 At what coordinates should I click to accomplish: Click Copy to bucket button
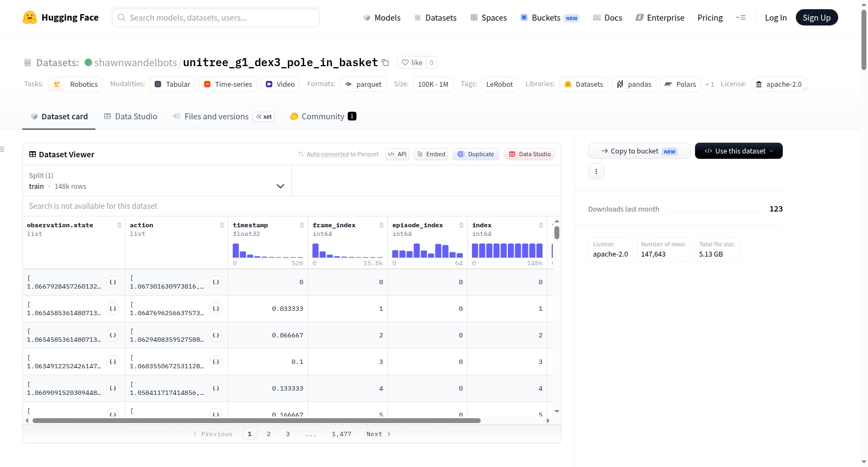point(639,151)
